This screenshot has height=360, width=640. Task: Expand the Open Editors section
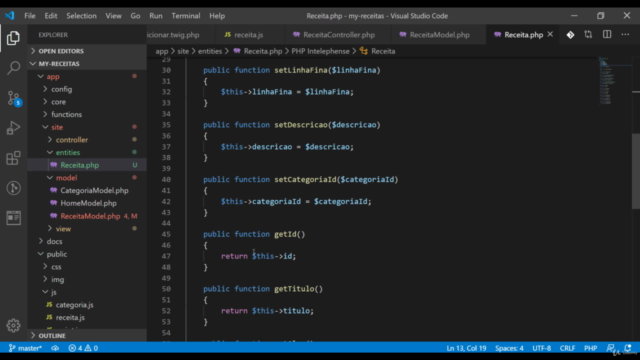[x=87, y=51]
